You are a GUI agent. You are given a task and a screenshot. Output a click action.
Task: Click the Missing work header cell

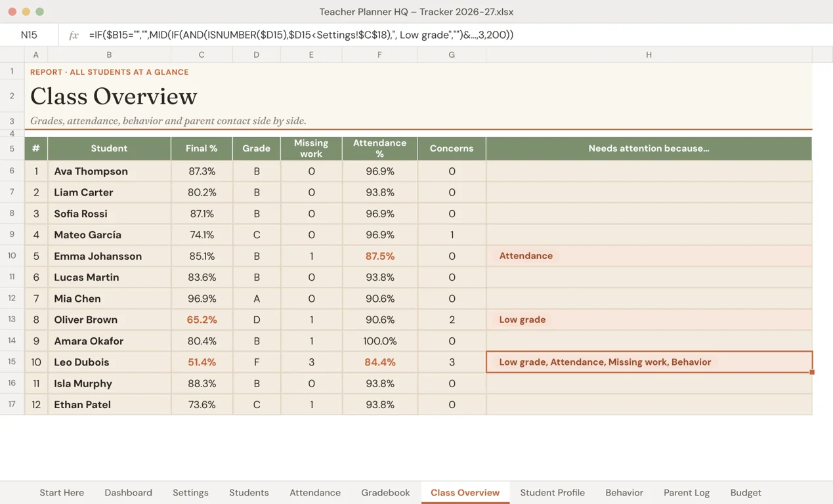click(x=311, y=148)
